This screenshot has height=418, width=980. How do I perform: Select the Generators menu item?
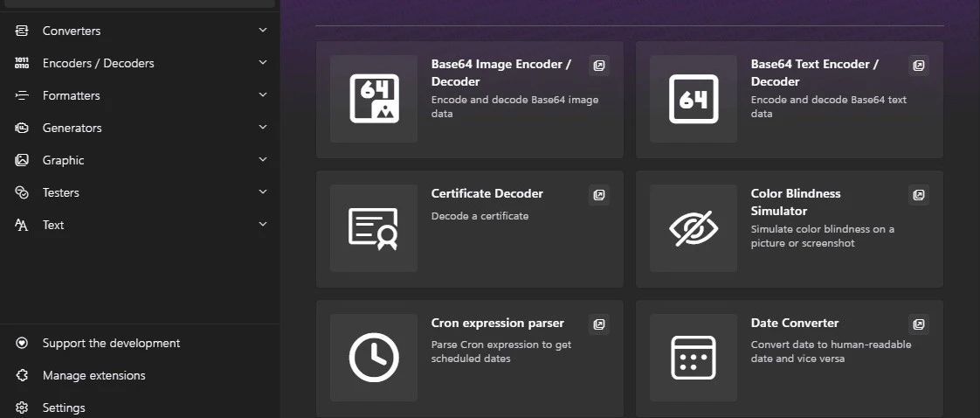[141, 128]
